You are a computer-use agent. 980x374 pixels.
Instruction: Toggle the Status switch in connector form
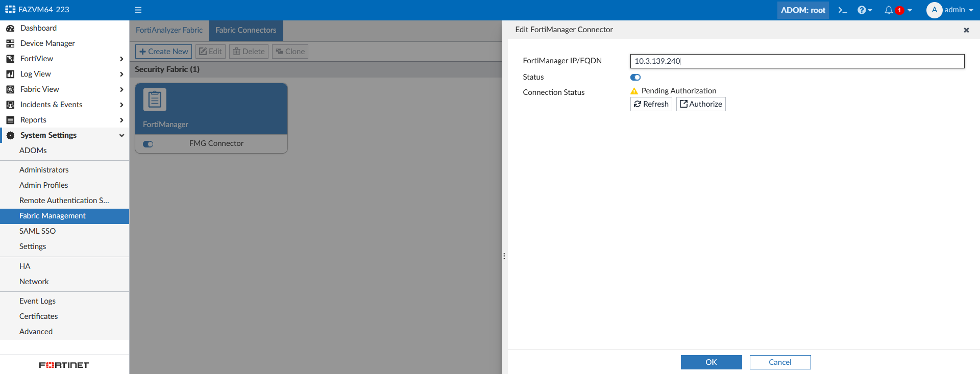[x=635, y=77]
